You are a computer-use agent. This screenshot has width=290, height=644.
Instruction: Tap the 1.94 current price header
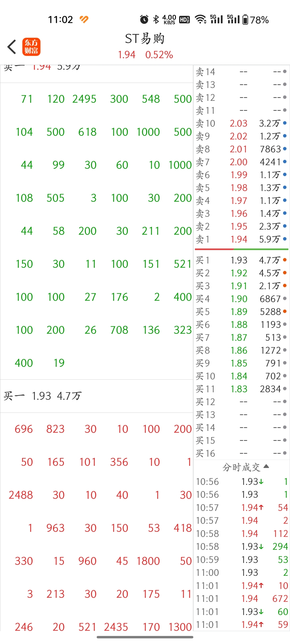pos(126,55)
